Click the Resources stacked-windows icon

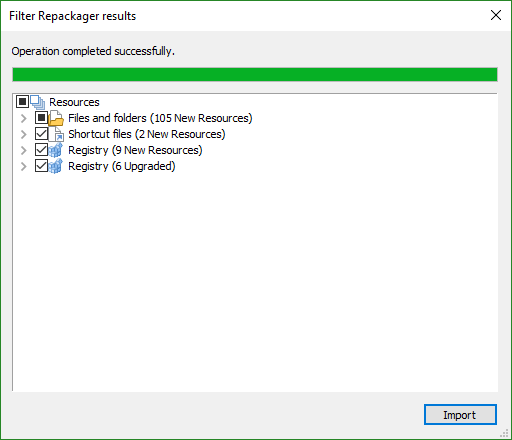(38, 102)
